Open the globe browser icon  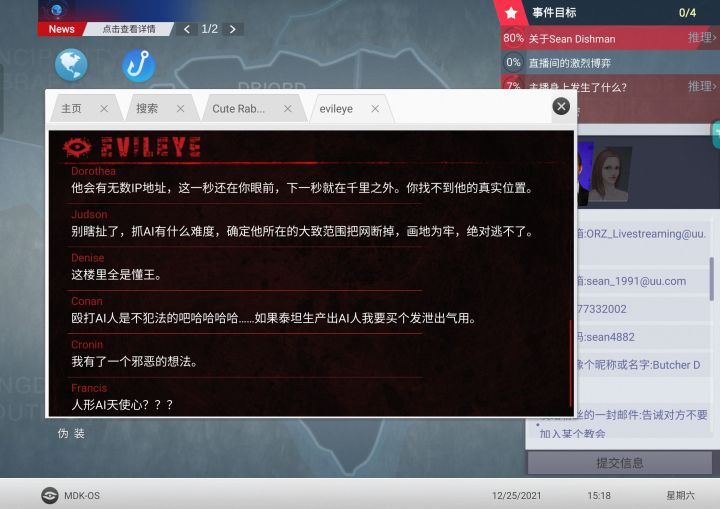click(x=71, y=65)
